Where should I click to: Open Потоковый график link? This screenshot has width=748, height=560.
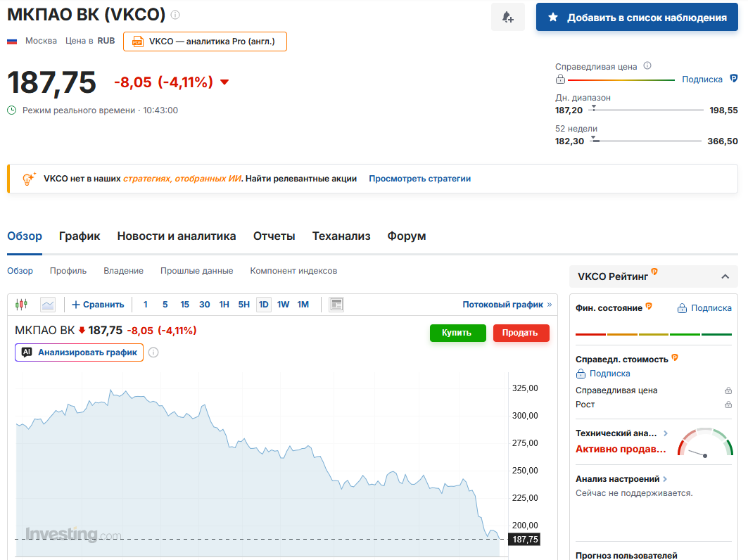point(507,305)
